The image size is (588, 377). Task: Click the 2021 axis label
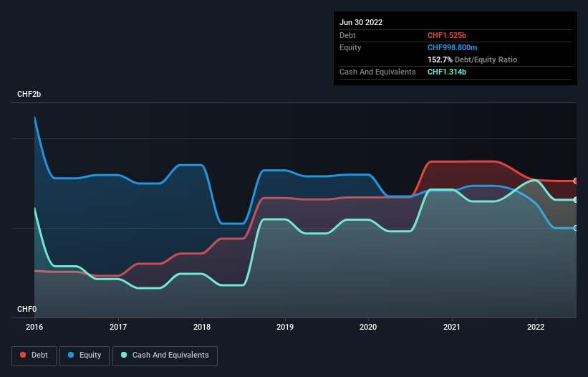point(452,327)
